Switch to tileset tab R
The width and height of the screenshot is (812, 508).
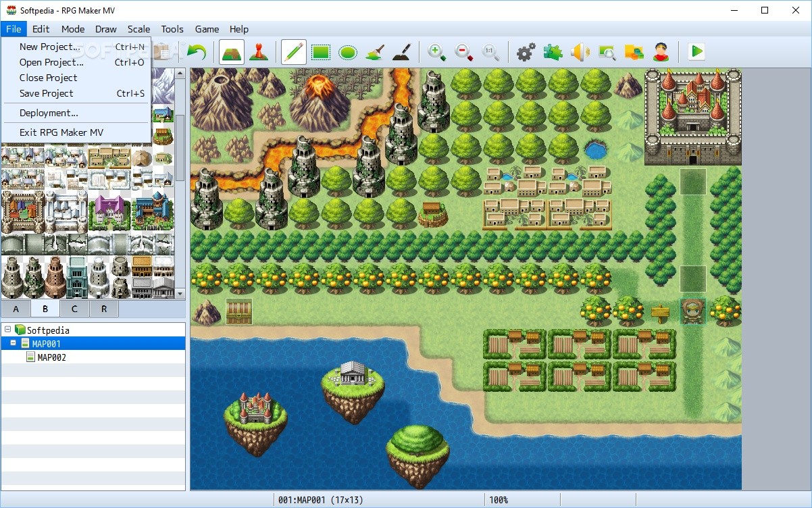tap(103, 309)
